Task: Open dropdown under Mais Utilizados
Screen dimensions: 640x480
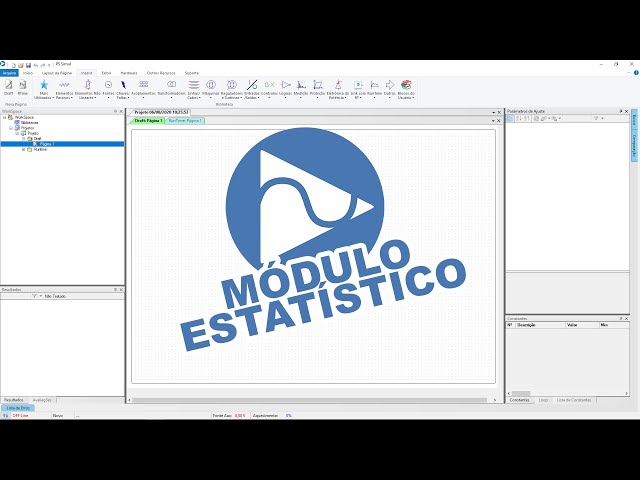Action: pos(53,98)
